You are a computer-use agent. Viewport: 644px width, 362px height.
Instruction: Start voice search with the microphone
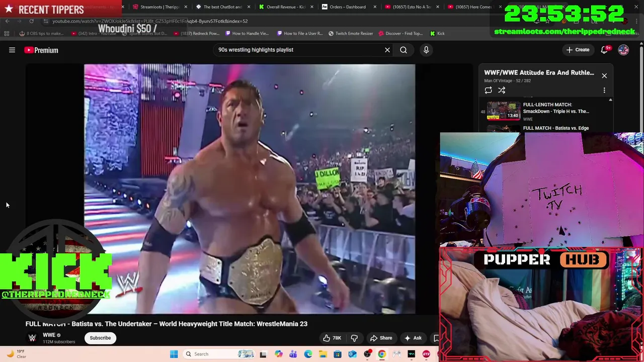click(x=426, y=50)
